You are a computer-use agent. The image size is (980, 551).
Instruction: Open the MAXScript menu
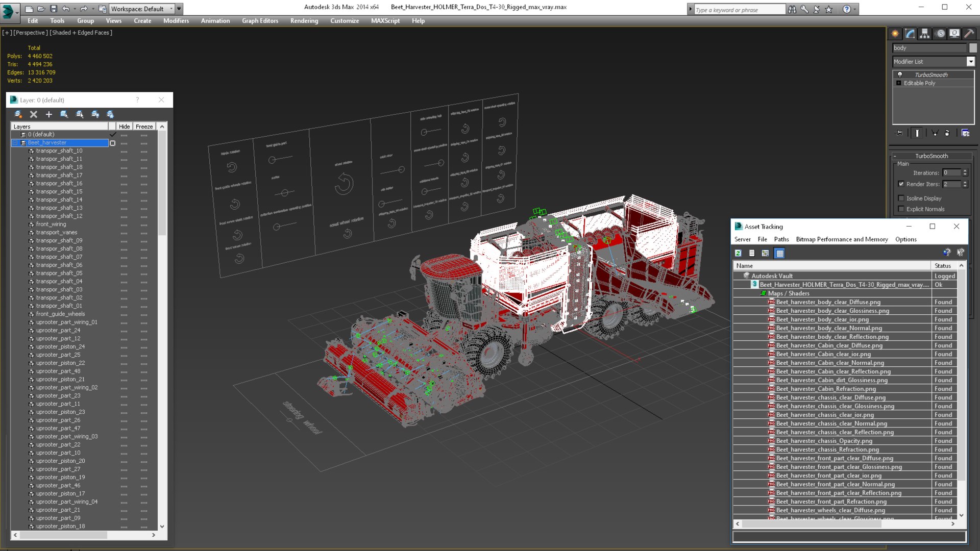[x=385, y=21]
